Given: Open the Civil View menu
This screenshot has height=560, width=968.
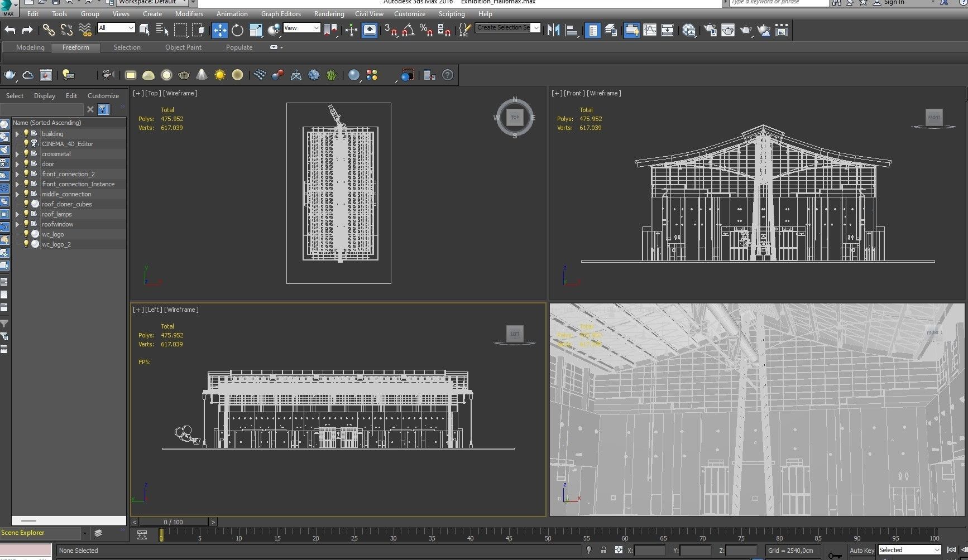Looking at the screenshot, I should (x=369, y=14).
